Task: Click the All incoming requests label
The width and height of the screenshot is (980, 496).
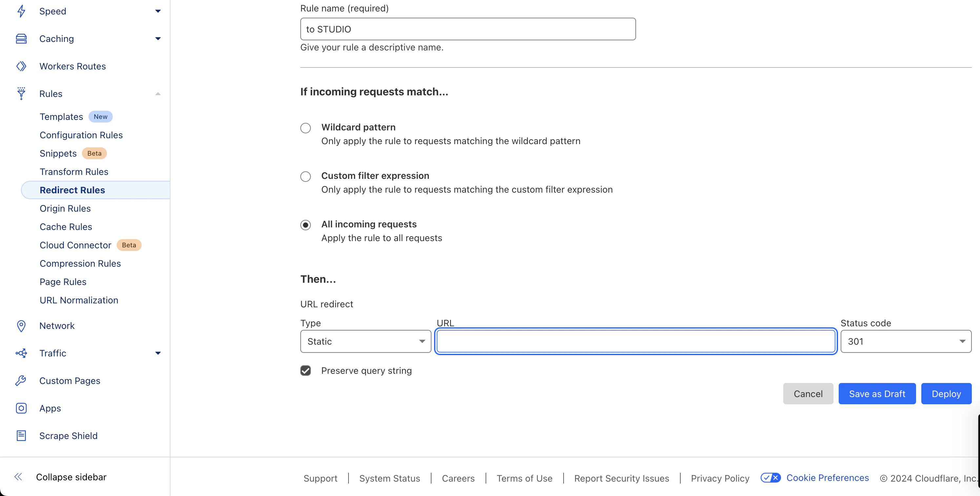Action: (x=369, y=224)
